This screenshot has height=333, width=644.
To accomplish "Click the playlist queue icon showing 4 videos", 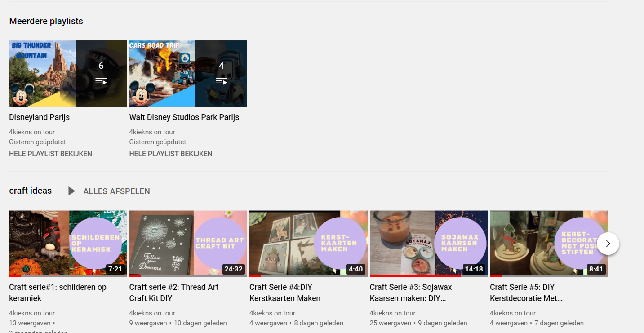I will [x=221, y=81].
